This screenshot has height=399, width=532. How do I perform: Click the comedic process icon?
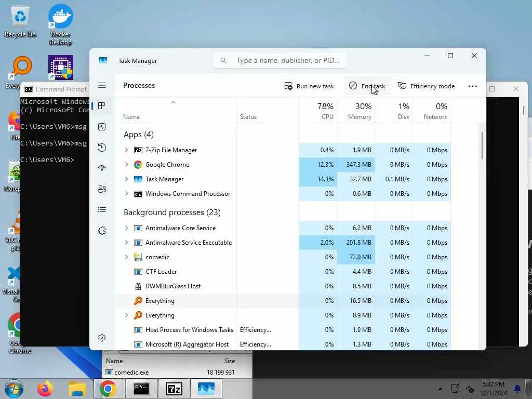click(x=138, y=257)
